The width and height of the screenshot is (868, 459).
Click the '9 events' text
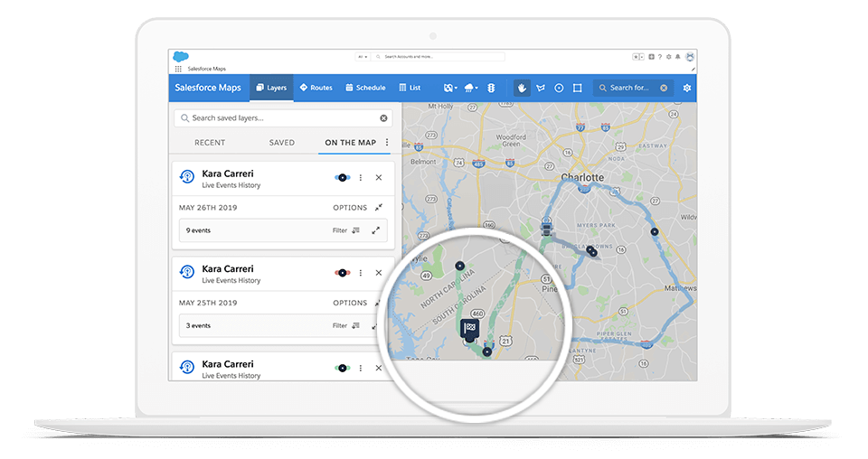point(198,230)
